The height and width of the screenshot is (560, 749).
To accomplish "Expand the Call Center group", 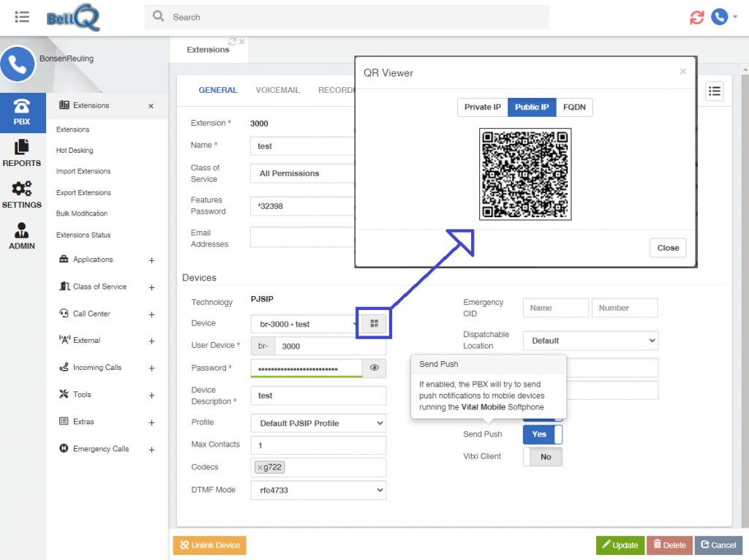I will pos(151,314).
